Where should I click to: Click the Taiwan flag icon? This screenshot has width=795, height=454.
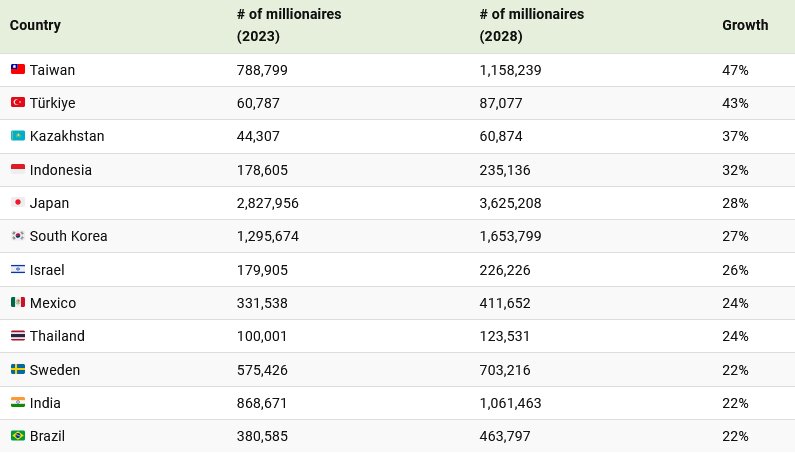pyautogui.click(x=17, y=70)
